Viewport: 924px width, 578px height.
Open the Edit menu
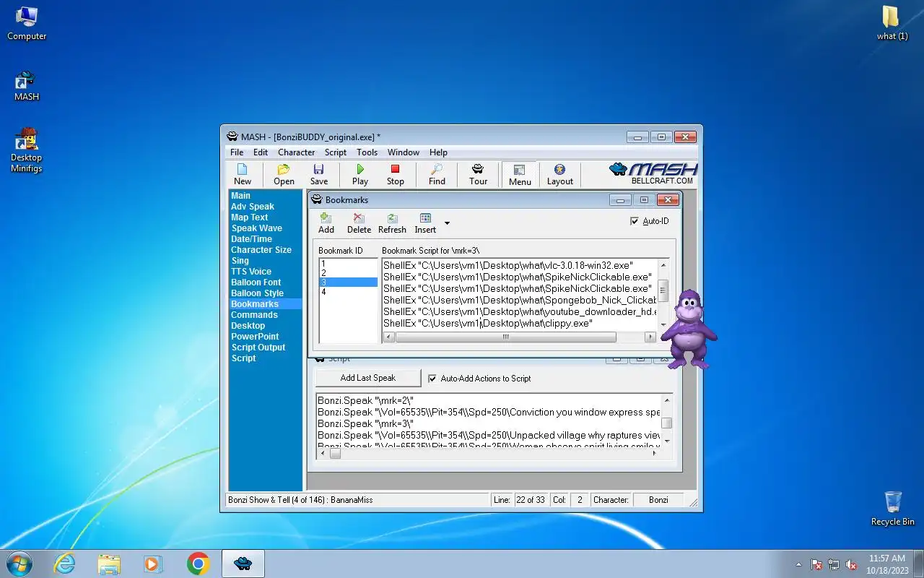[x=261, y=152]
